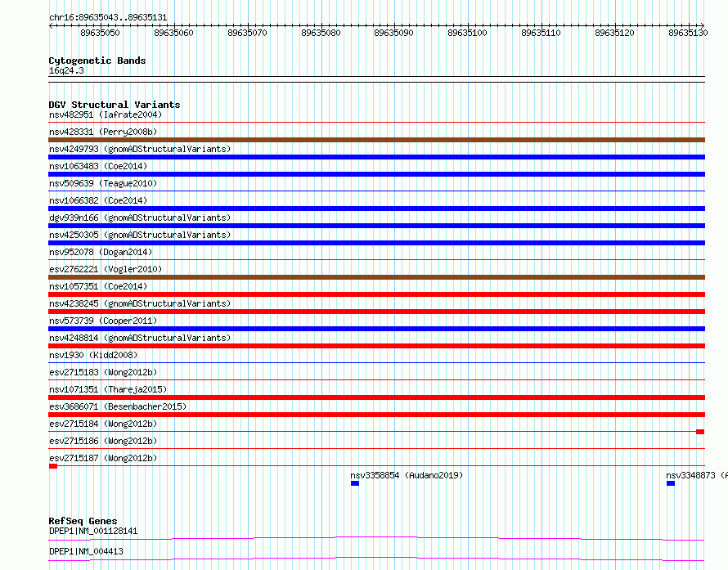Select the esv2762221 (Vogler2010) label

click(106, 269)
